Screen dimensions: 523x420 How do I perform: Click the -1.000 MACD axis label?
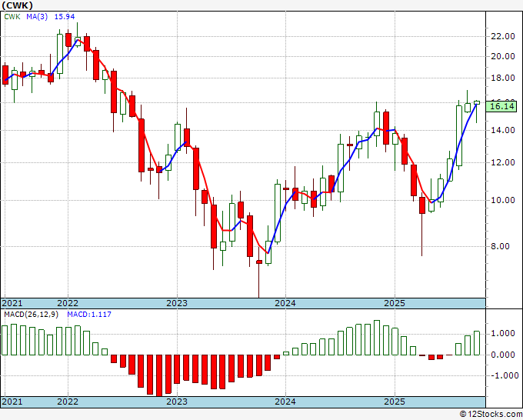[x=503, y=376]
